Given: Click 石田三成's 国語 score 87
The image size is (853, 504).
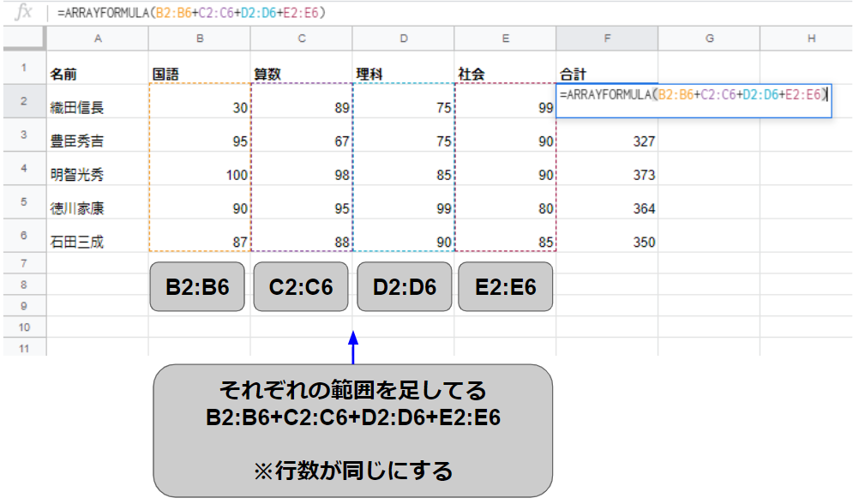Looking at the screenshot, I should [x=200, y=236].
